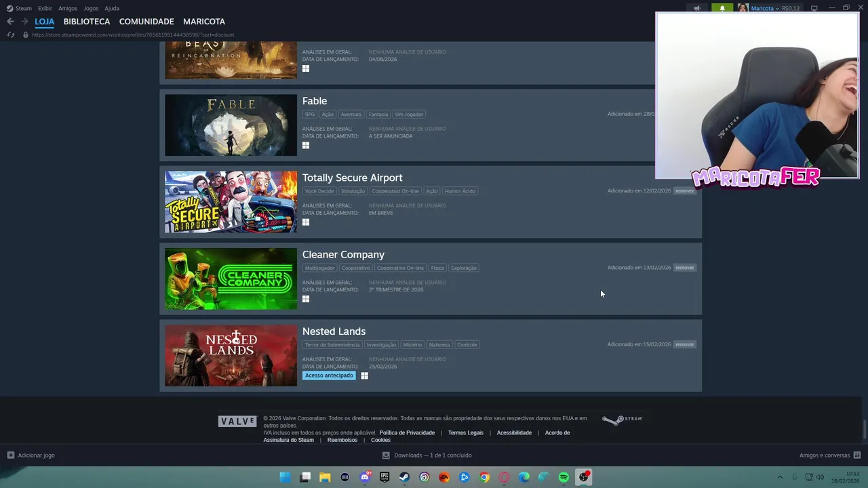Open the Windows Start button

pyautogui.click(x=285, y=477)
